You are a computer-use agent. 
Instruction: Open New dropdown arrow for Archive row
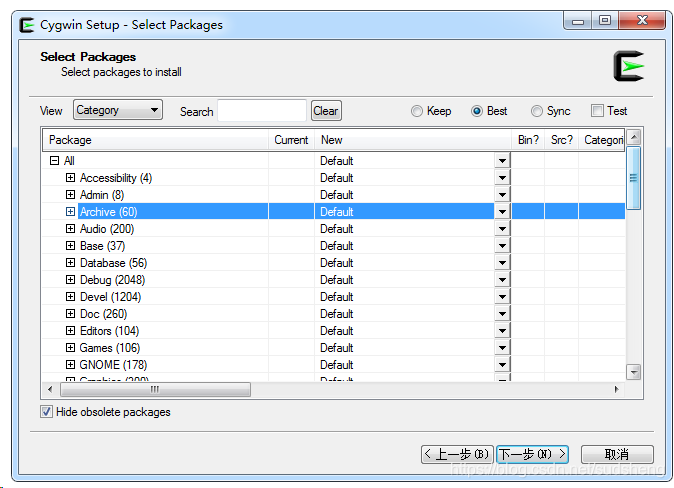pos(502,212)
